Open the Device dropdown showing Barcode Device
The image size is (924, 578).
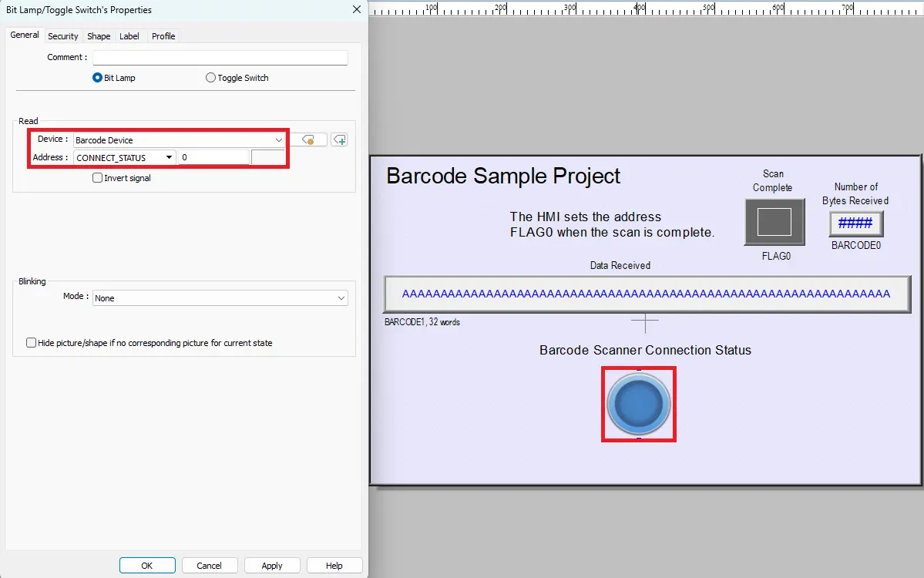pos(278,139)
